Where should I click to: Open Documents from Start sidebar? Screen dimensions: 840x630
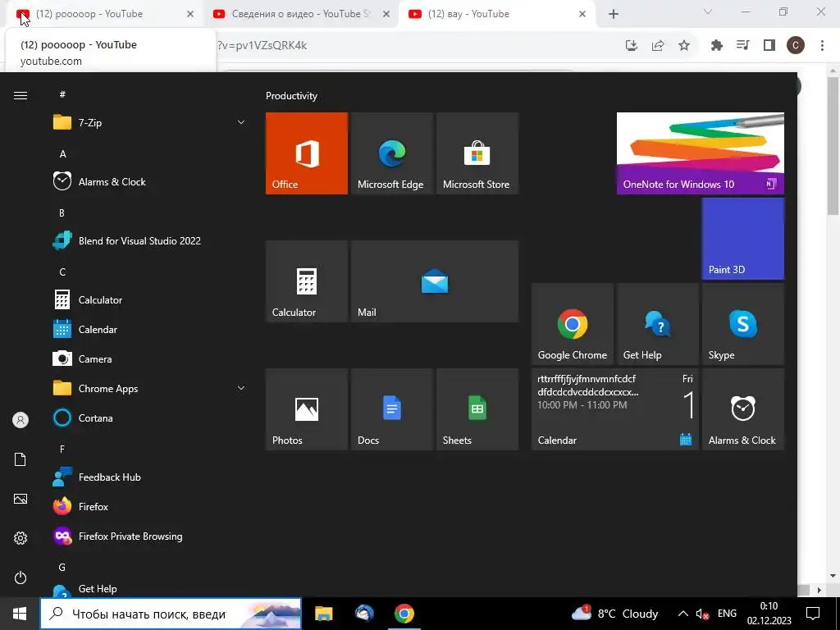[21, 459]
